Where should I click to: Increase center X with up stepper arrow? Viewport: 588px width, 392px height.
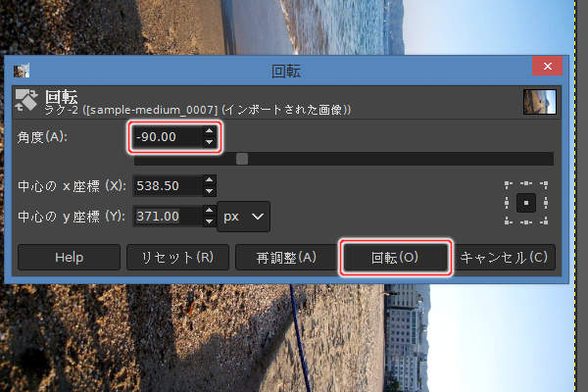(210, 180)
